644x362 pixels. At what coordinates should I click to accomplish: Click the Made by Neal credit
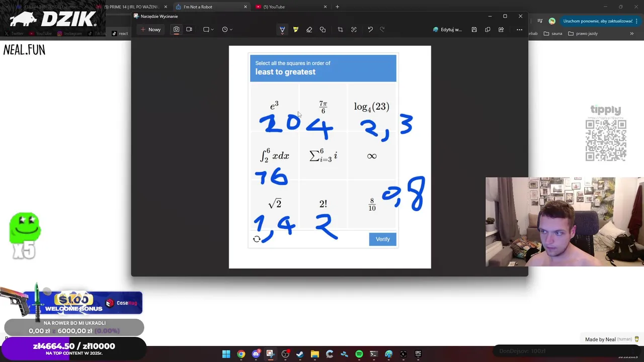(612, 339)
